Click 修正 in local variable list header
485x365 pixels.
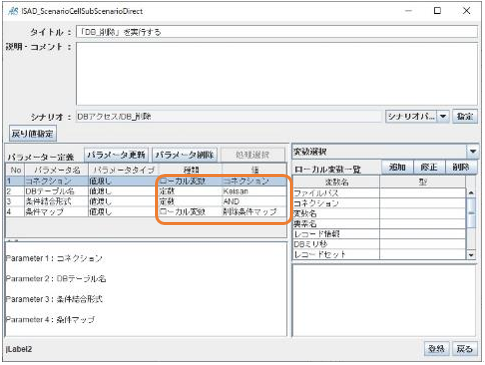coord(429,167)
